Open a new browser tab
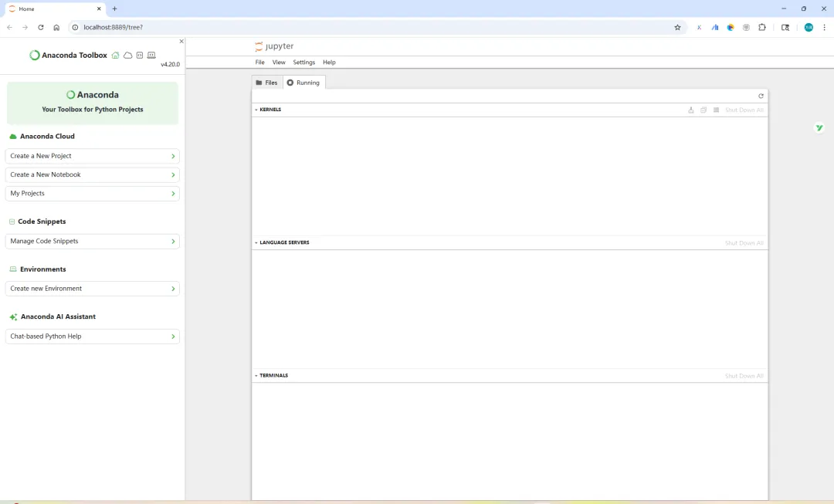This screenshot has width=834, height=504. click(114, 8)
